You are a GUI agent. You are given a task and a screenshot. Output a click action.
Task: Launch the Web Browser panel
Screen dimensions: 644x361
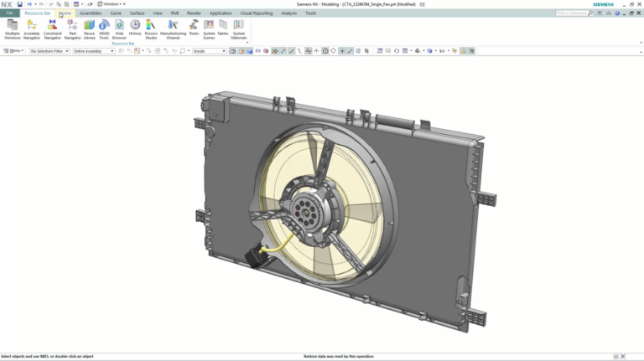[119, 29]
